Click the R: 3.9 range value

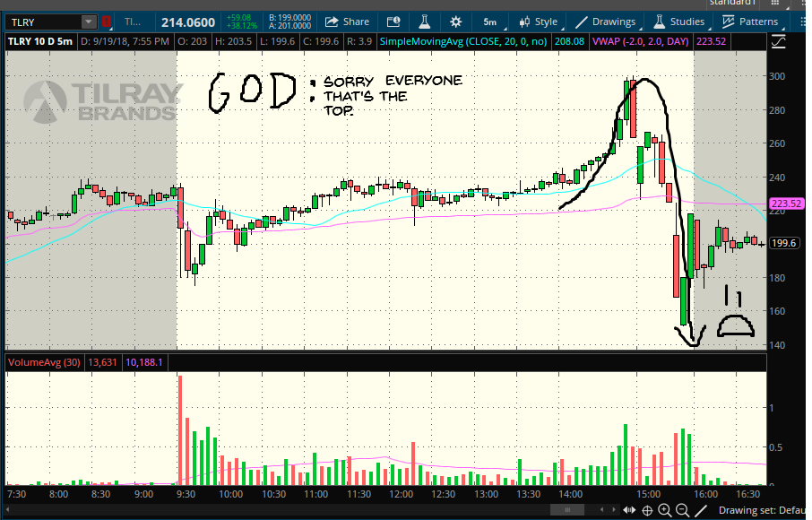pyautogui.click(x=359, y=41)
